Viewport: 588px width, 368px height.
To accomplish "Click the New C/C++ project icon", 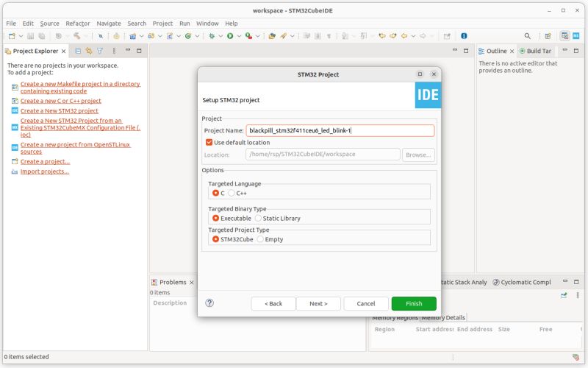I will click(132, 36).
